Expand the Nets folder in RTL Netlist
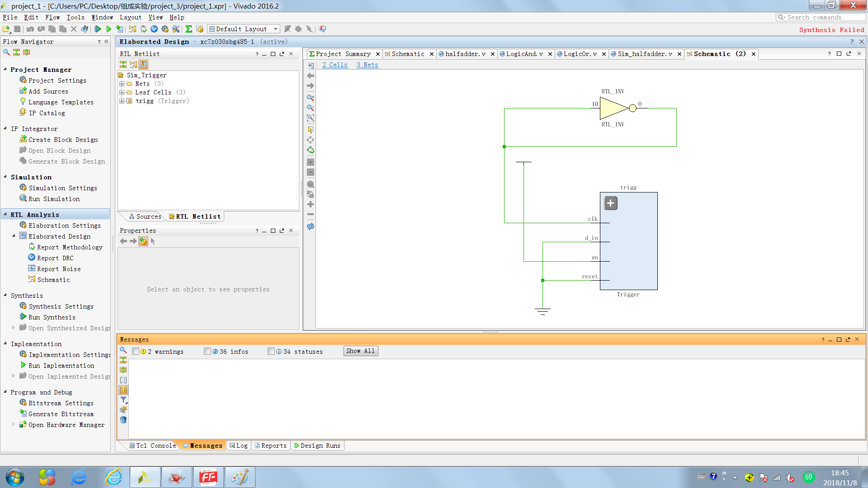The image size is (868, 488). (x=122, y=84)
